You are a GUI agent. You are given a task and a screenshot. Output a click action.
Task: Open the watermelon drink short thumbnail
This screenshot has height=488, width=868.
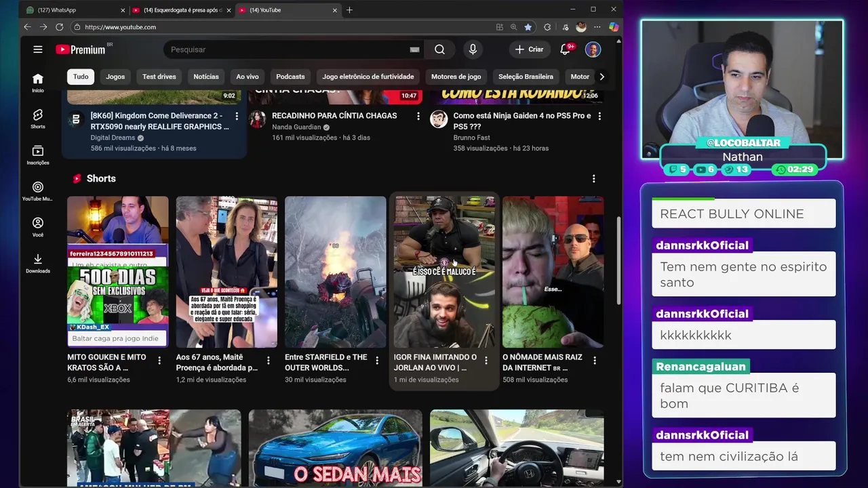click(553, 272)
